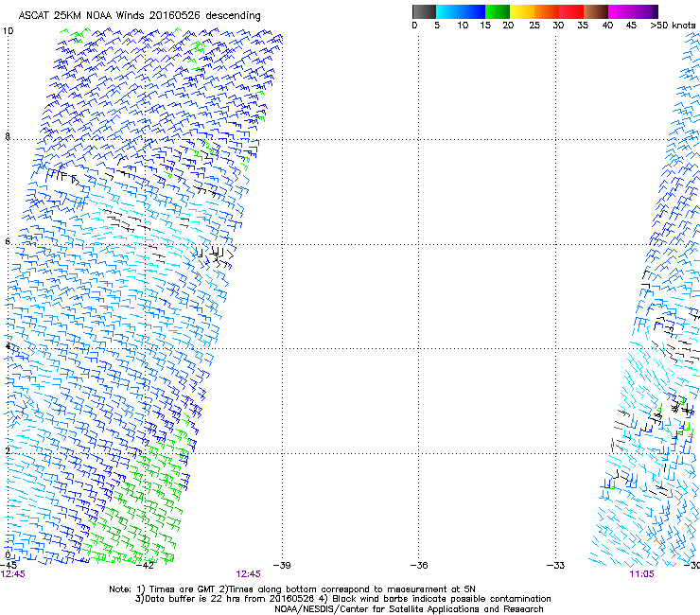Screen dimensions: 700x615
Task: Click the '10' label under the color bar
Action: click(x=463, y=26)
